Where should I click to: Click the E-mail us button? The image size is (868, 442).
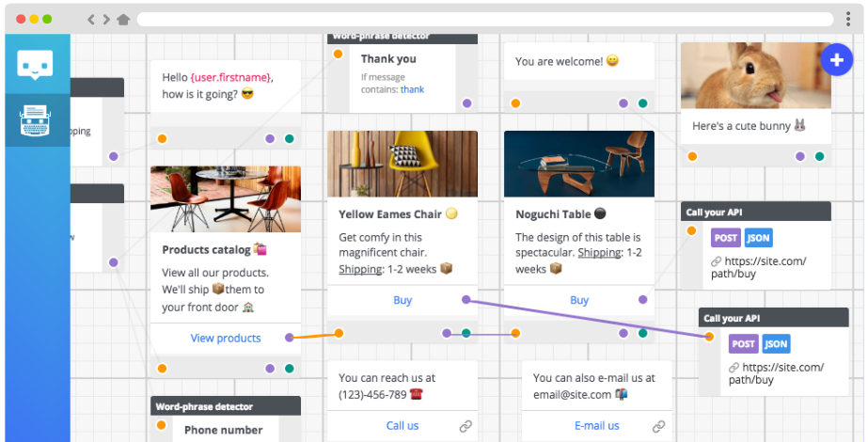(597, 426)
